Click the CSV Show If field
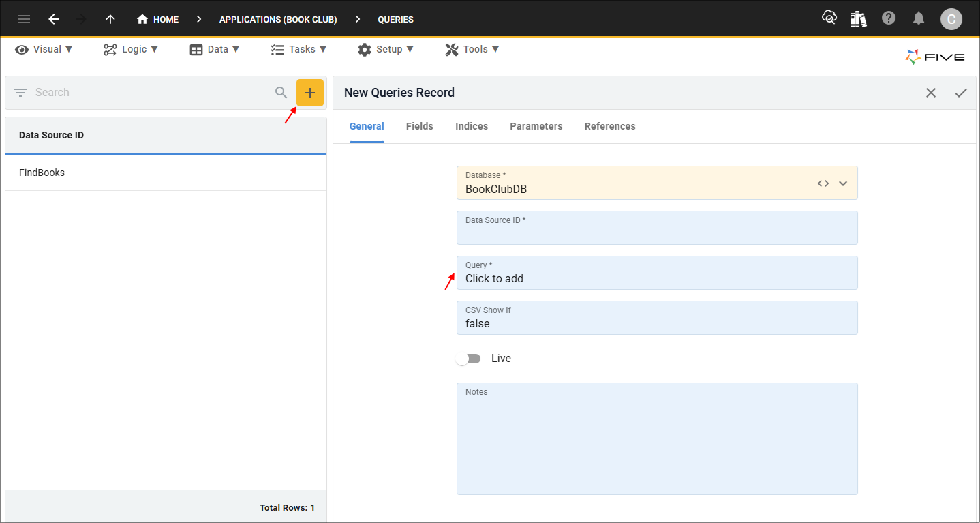This screenshot has width=980, height=523. click(657, 318)
